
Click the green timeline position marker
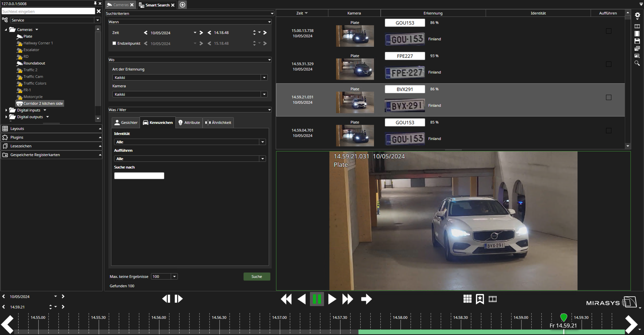tap(563, 317)
